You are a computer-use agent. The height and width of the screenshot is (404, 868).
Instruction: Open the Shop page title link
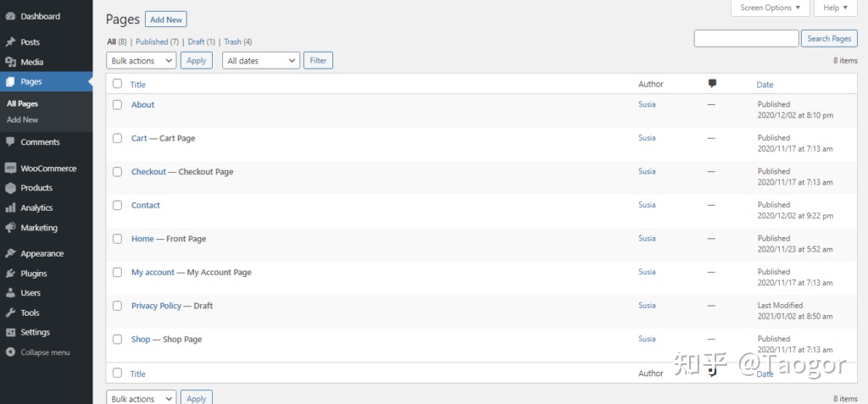141,340
